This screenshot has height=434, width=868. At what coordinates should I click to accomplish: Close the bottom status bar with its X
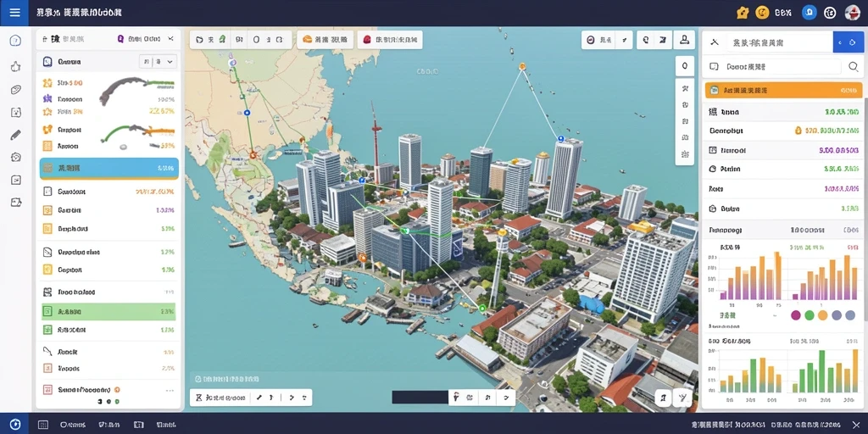tap(855, 424)
